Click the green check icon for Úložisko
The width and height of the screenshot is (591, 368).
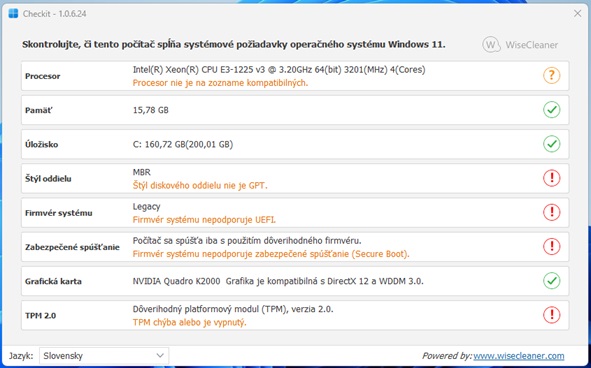(551, 144)
